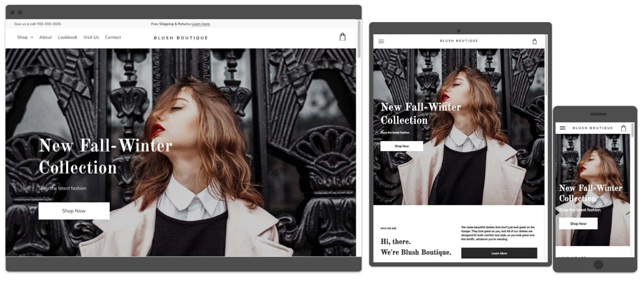Click "Shop the latest fashion" text in phone view
The width and height of the screenshot is (644, 281).
(580, 210)
